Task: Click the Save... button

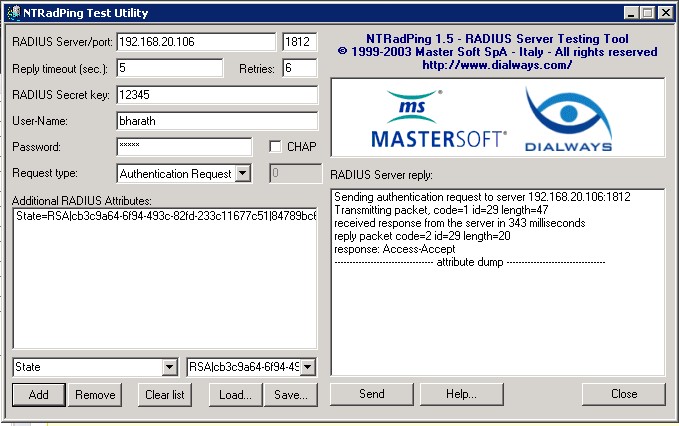Action: point(291,394)
